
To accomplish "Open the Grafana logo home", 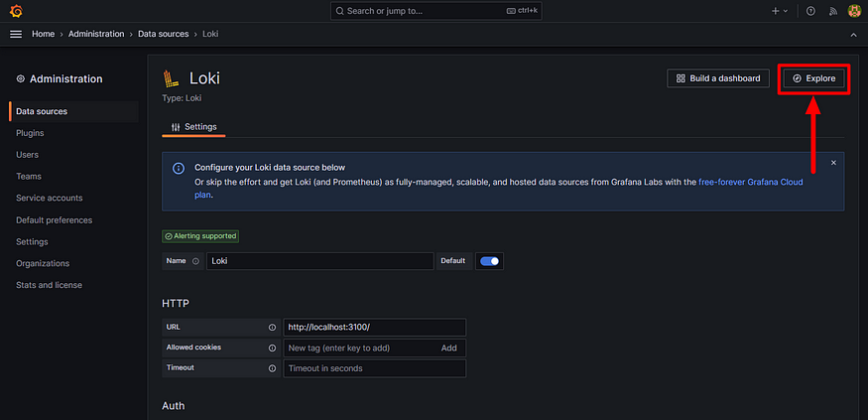I will 16,11.
